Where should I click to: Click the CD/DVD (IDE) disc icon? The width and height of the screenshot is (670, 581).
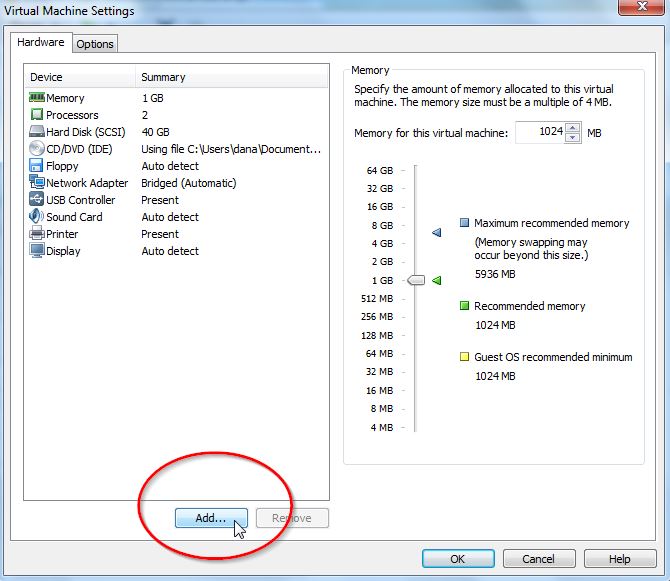pyautogui.click(x=37, y=148)
